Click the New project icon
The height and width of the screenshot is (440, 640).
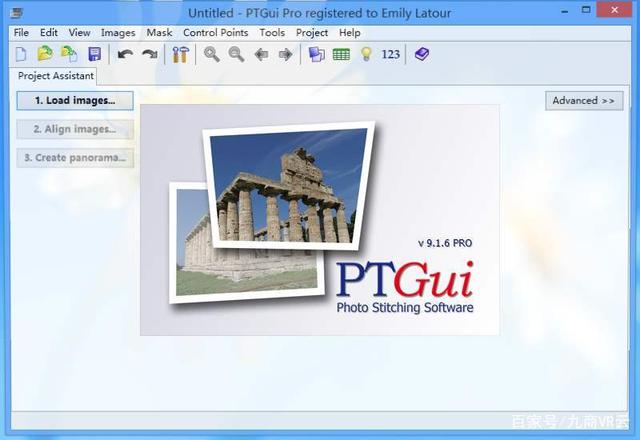click(x=21, y=54)
